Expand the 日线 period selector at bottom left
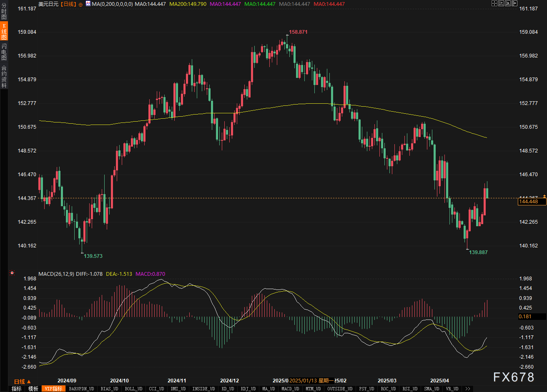The width and height of the screenshot is (547, 392). [x=20, y=381]
